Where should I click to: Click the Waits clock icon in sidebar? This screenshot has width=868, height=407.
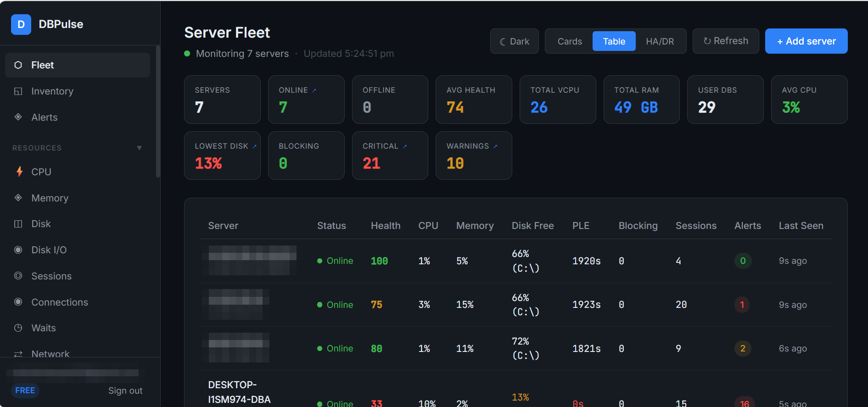(x=18, y=328)
